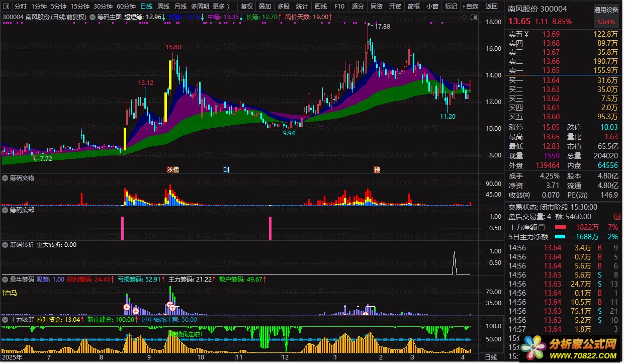Open the F10 company info tab
Viewport: 625px width, 364px height.
pyautogui.click(x=339, y=7)
